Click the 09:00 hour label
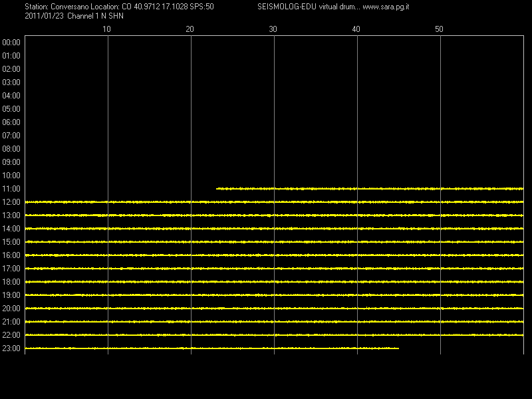Viewport: 532px width, 399px height. (x=11, y=162)
